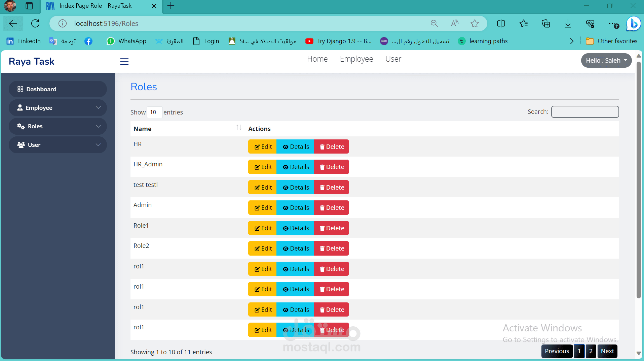Switch to the Home navigation item
The height and width of the screenshot is (361, 644).
pos(317,59)
